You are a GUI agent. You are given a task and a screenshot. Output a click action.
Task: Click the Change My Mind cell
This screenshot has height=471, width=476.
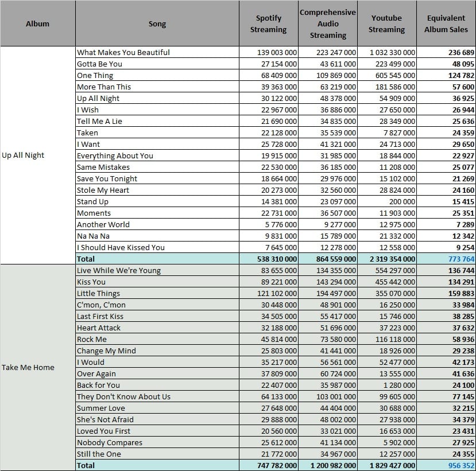pos(157,351)
